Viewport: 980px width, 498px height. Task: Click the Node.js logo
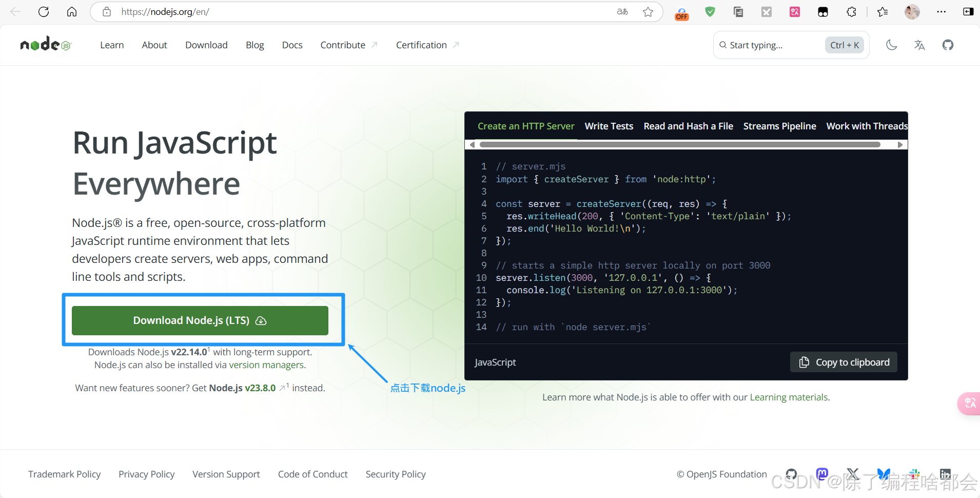coord(46,44)
